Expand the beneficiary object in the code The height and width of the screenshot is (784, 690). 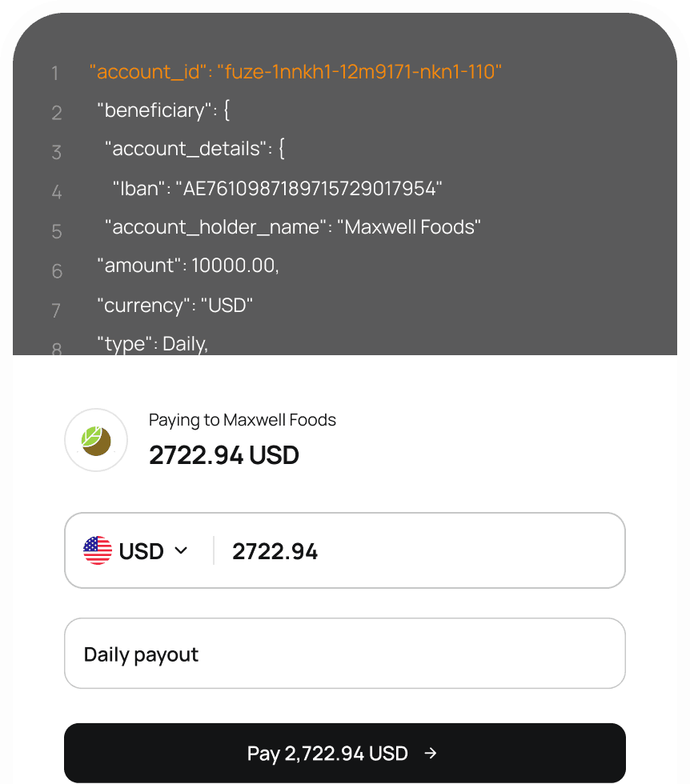click(162, 110)
